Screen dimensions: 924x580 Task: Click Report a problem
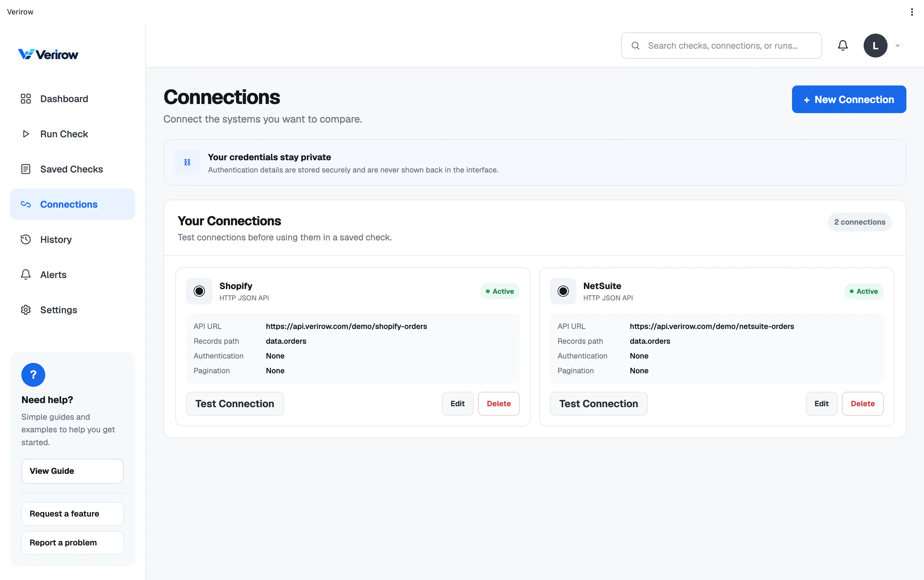coord(73,542)
